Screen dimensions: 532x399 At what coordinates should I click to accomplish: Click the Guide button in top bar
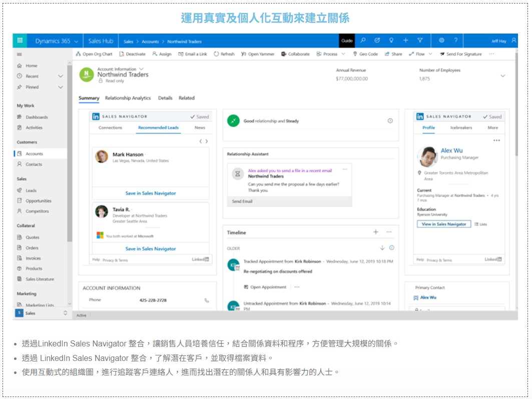[x=347, y=41]
